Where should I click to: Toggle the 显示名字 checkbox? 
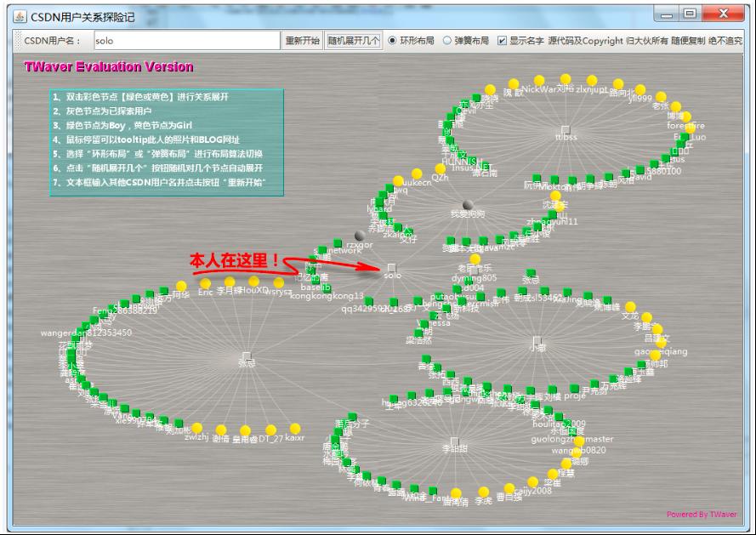(x=502, y=41)
